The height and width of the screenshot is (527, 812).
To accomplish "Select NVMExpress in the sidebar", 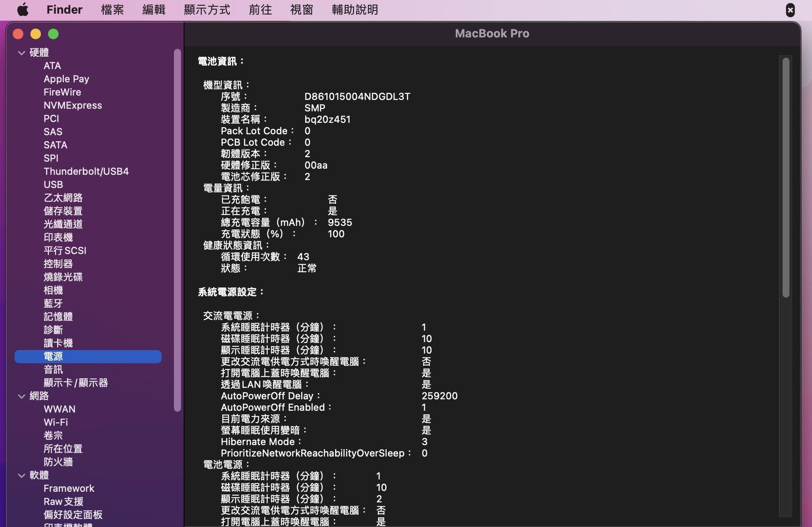I will pos(73,105).
